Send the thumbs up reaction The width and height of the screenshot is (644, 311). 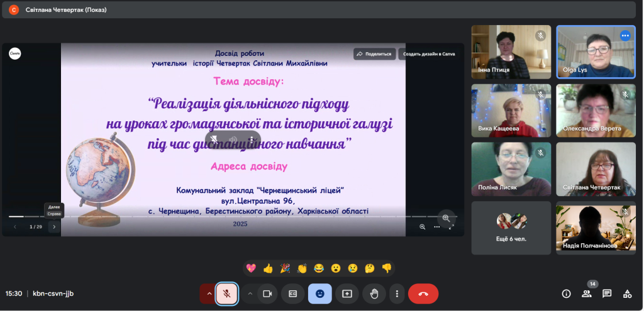coord(268,268)
